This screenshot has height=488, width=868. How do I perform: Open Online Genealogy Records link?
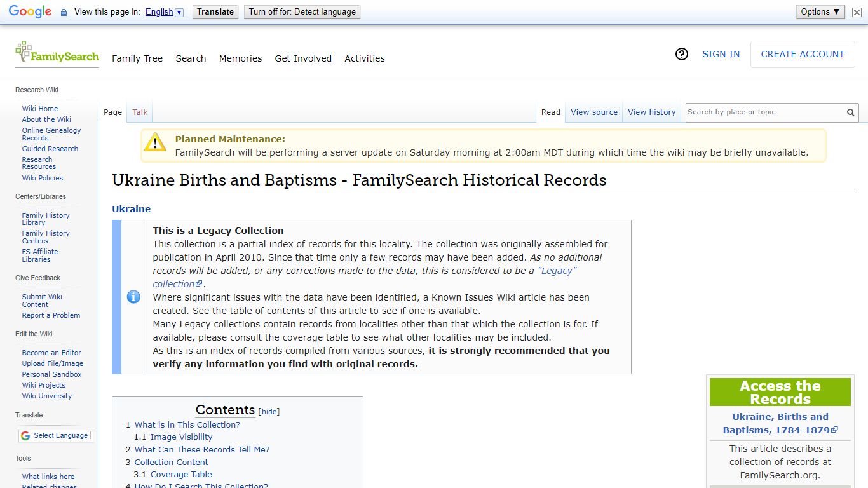(x=51, y=134)
